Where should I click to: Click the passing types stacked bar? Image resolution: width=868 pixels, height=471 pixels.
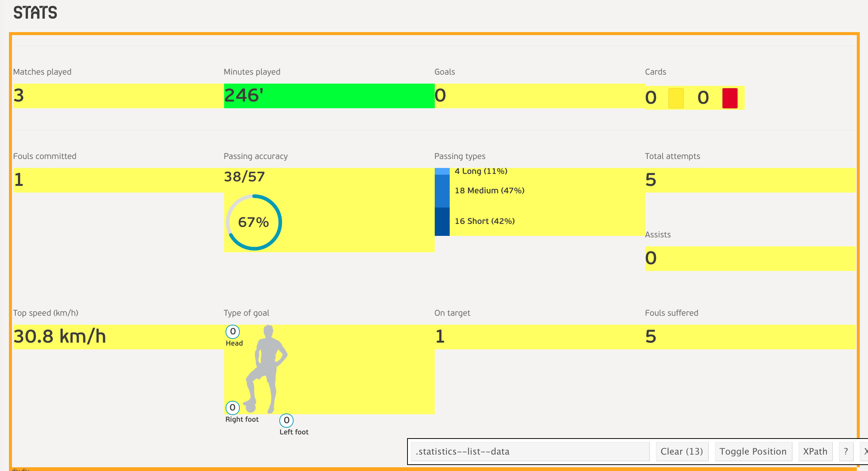coord(442,202)
